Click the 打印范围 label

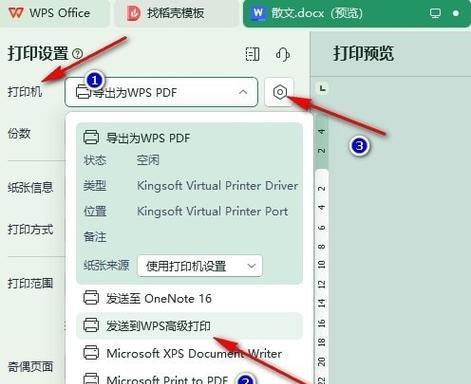(x=30, y=283)
